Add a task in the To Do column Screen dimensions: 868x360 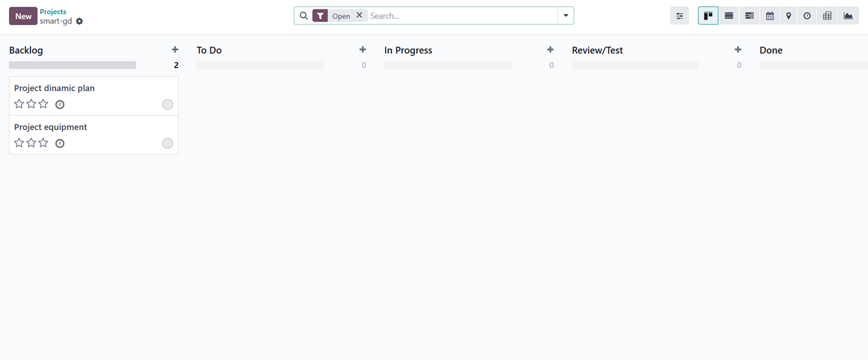(x=362, y=50)
